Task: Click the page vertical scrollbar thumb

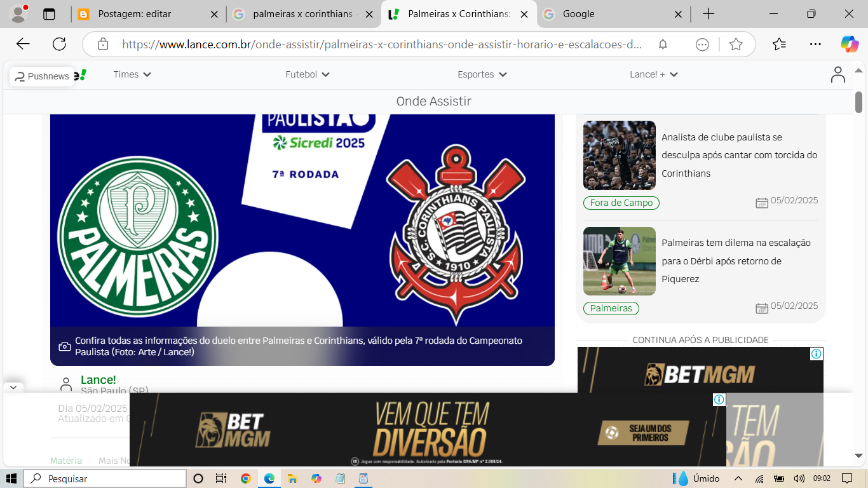Action: (x=858, y=102)
